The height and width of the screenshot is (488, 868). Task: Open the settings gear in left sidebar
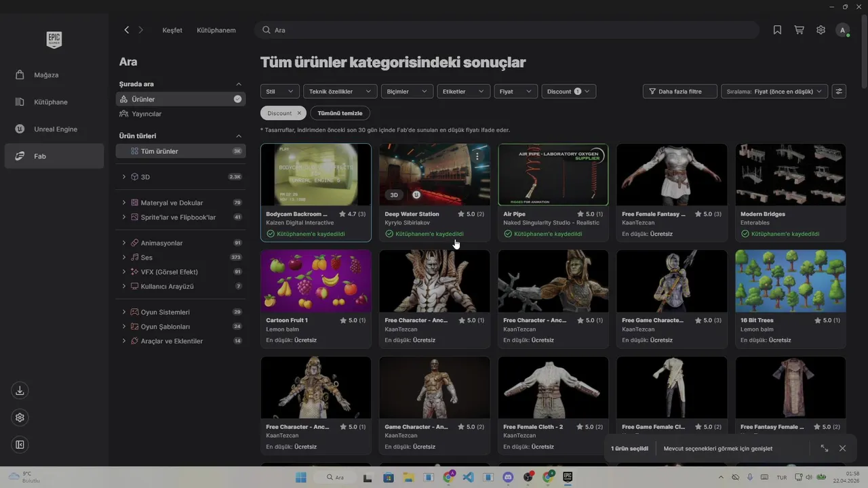point(20,418)
